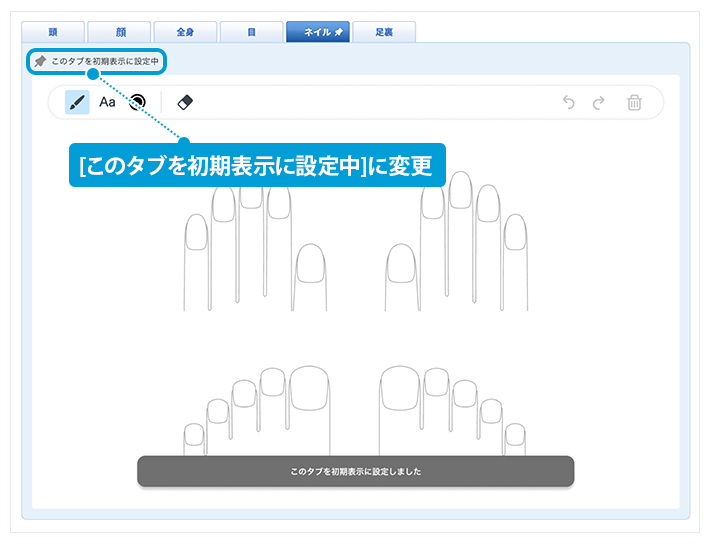Select the Aa text tool
The width and height of the screenshot is (710, 544).
coord(107,102)
